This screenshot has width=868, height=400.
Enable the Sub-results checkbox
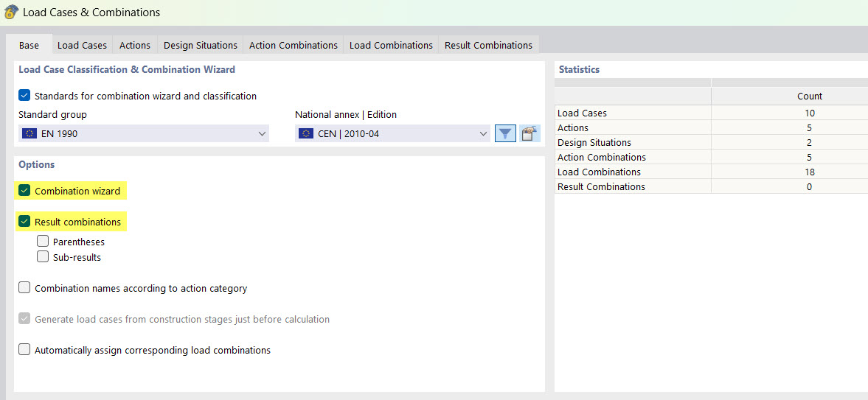tap(43, 257)
